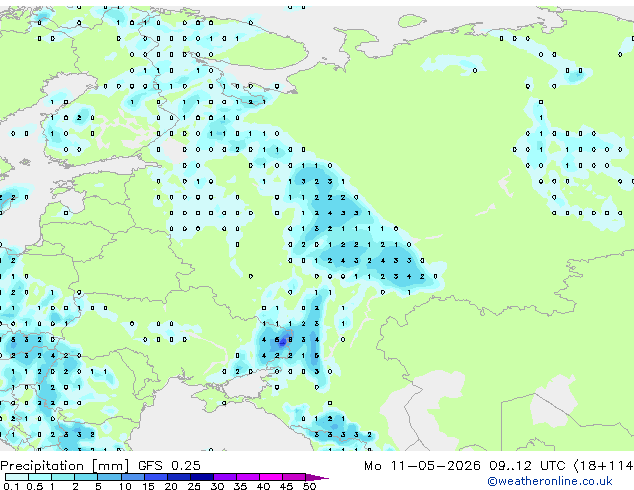The height and width of the screenshot is (490, 634).
Task: Select the 30–35 mm purple swatch
Action: [224, 477]
